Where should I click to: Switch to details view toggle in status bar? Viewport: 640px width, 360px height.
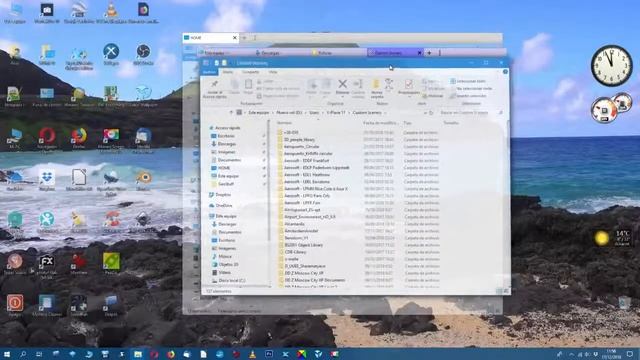499,291
